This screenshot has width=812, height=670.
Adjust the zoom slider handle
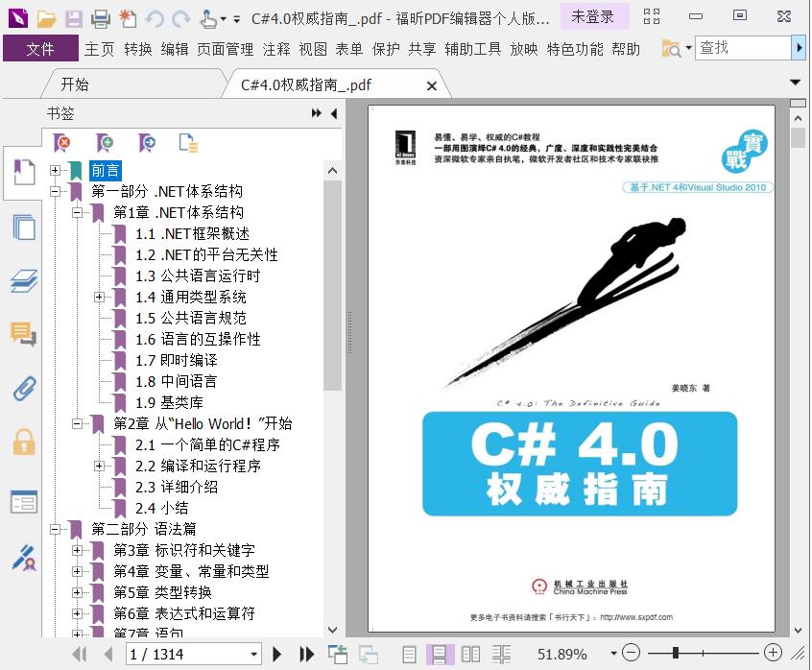(676, 653)
